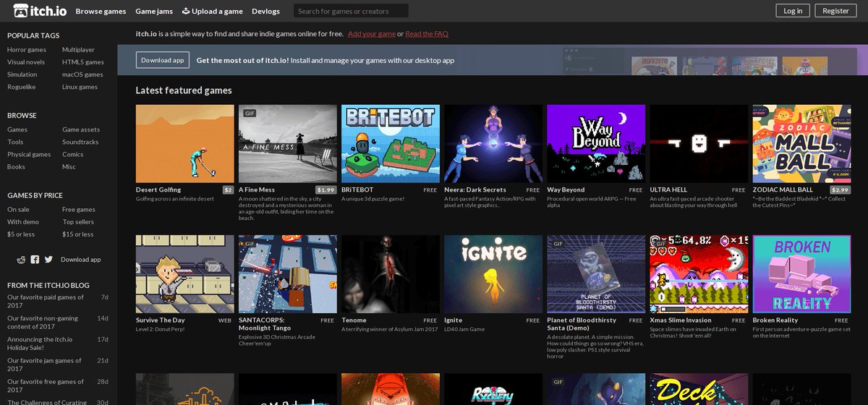Screen dimensions: 868x405
Task: Browse Tools category
Action: [15, 142]
